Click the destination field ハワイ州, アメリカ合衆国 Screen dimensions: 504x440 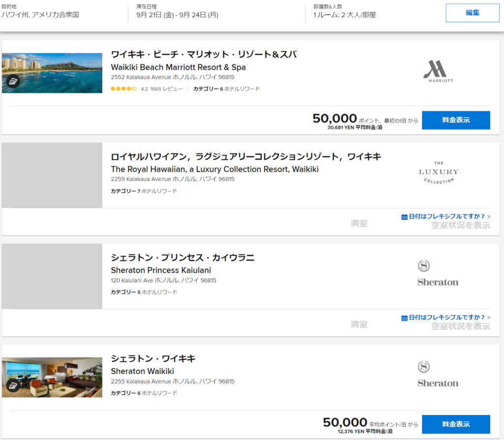[40, 15]
